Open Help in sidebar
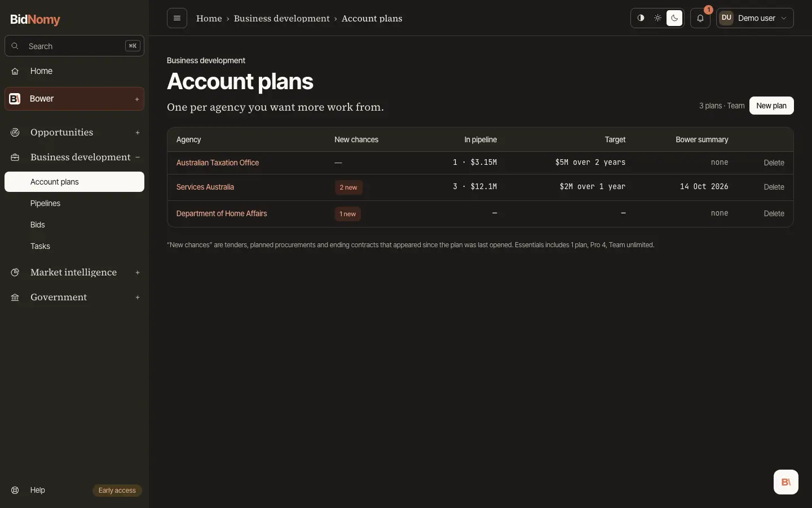 click(x=38, y=491)
